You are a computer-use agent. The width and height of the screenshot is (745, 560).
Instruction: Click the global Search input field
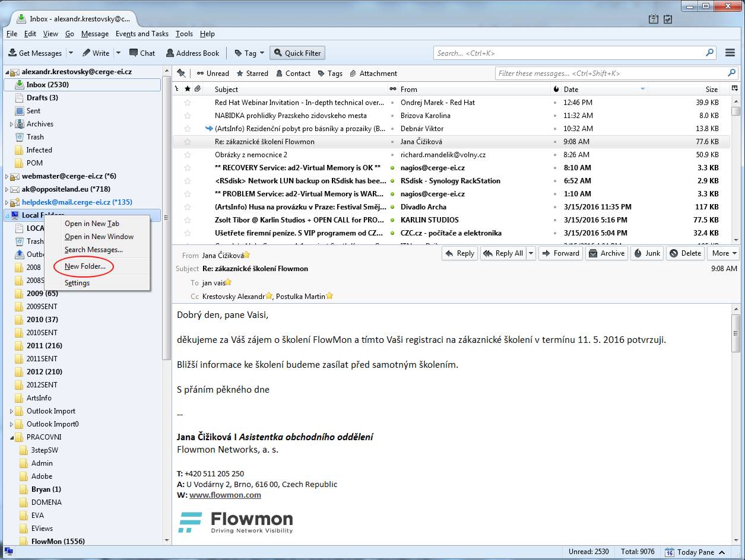point(570,53)
